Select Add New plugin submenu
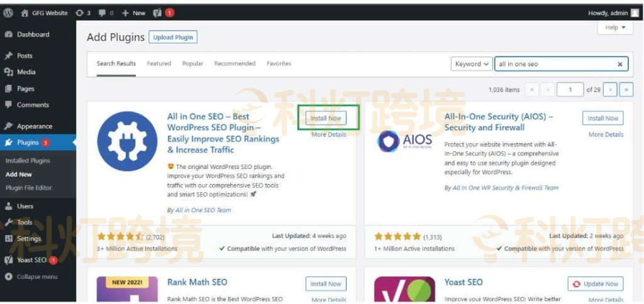Image resolution: width=644 pixels, height=304 pixels. click(19, 175)
